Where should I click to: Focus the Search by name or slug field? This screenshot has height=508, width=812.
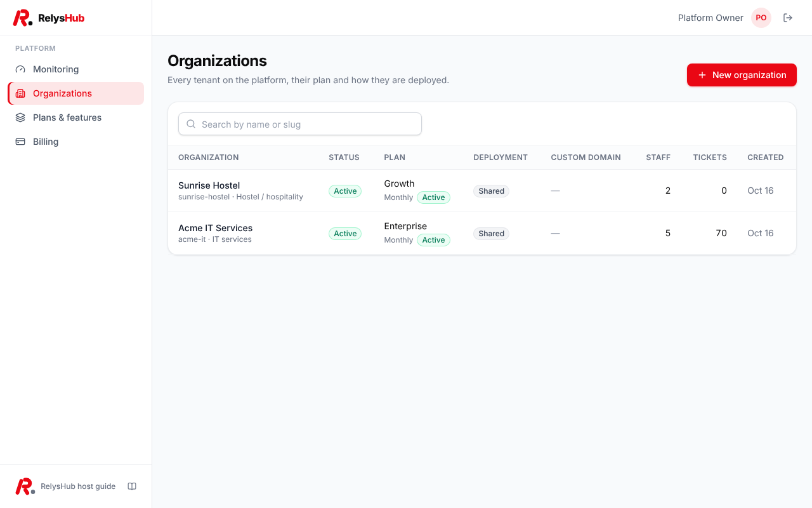[x=300, y=124]
